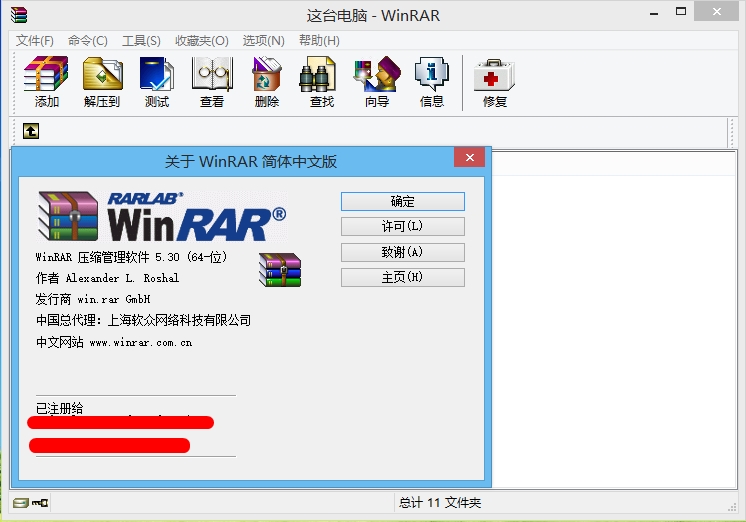Click the drive icon in status bar
This screenshot has width=746, height=522.
pyautogui.click(x=20, y=502)
